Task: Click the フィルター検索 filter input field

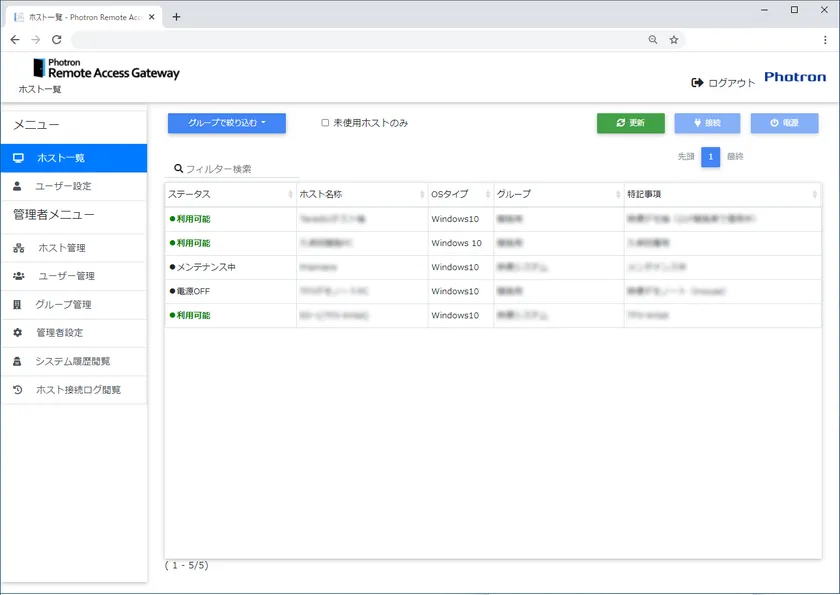Action: pos(240,169)
